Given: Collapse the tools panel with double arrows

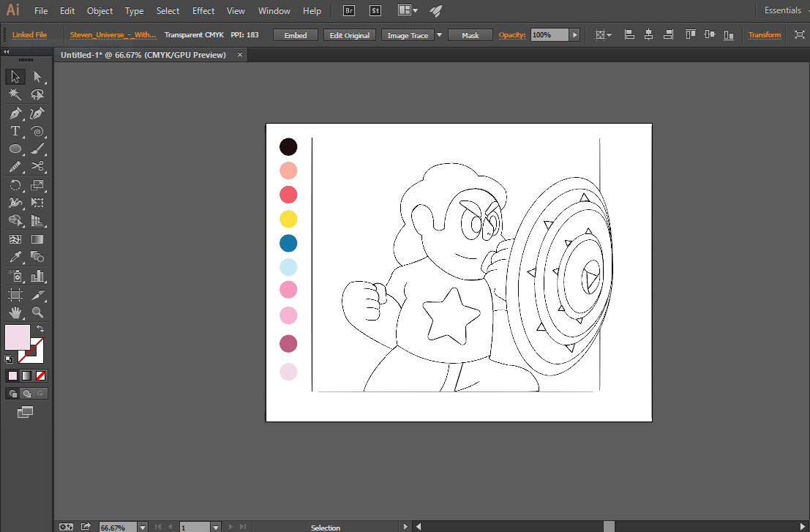Looking at the screenshot, I should click(x=6, y=52).
